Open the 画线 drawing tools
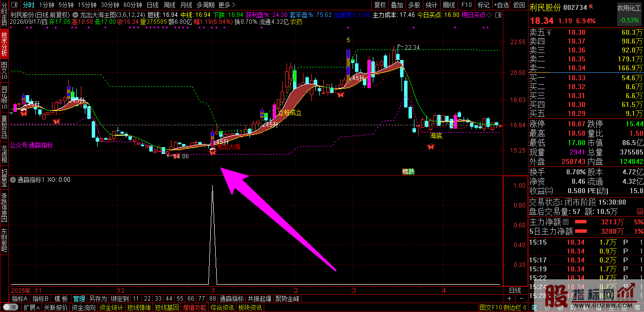 [x=449, y=5]
